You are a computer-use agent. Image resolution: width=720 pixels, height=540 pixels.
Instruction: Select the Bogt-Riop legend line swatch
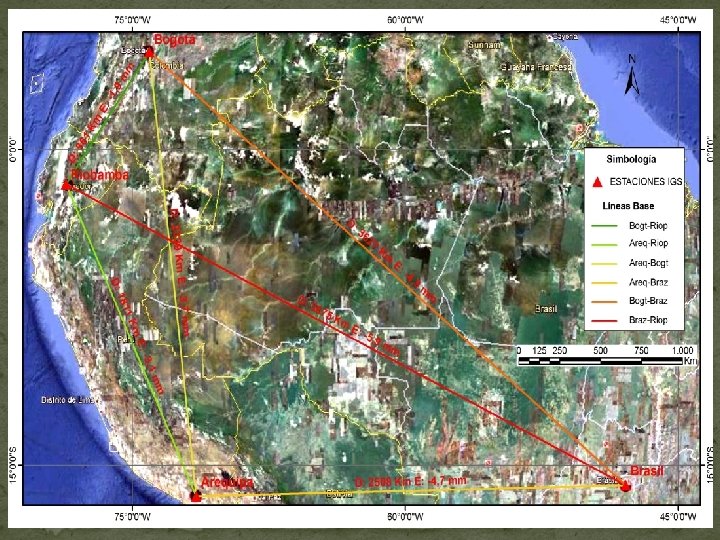[x=604, y=225]
